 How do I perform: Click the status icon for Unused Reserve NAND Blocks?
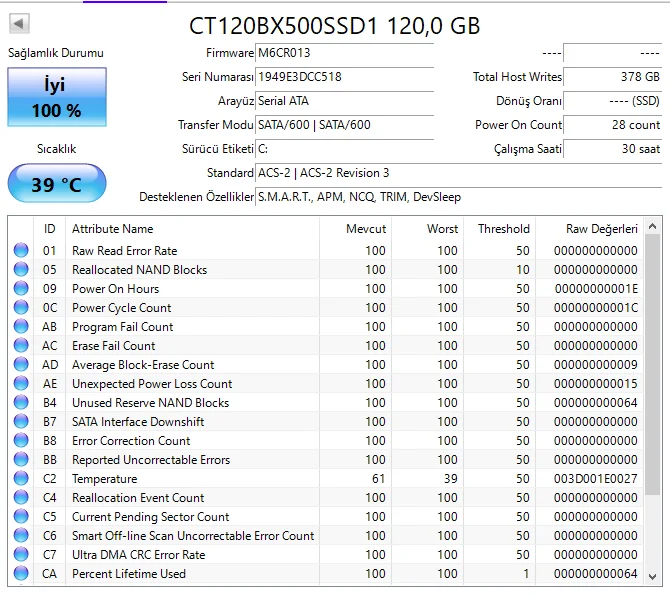pos(21,403)
